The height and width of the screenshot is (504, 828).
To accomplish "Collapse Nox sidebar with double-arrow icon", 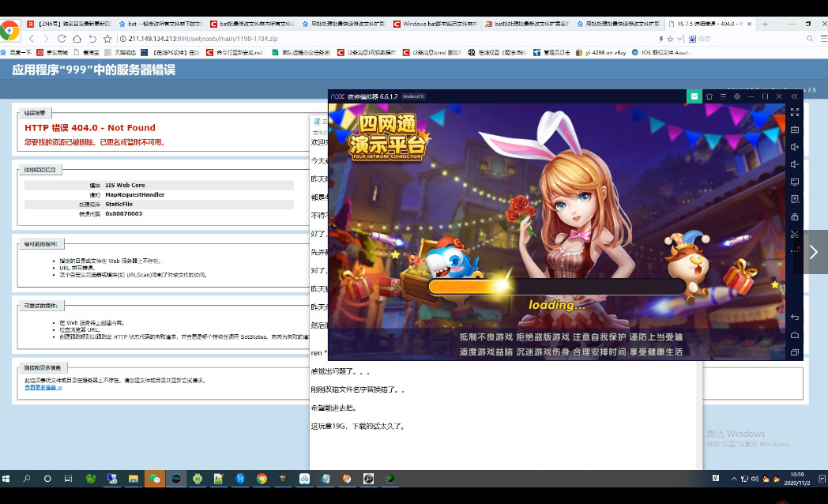I will (x=794, y=96).
